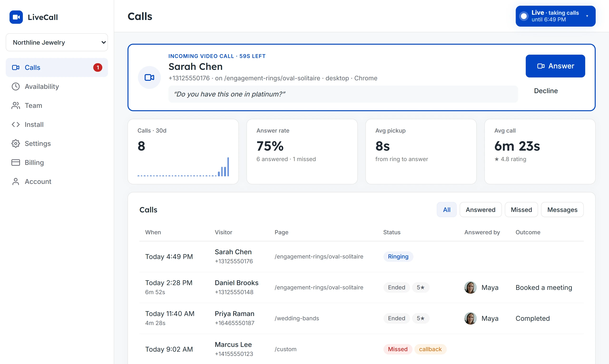Go to Availability in the sidebar
609x364 pixels.
coord(57,86)
